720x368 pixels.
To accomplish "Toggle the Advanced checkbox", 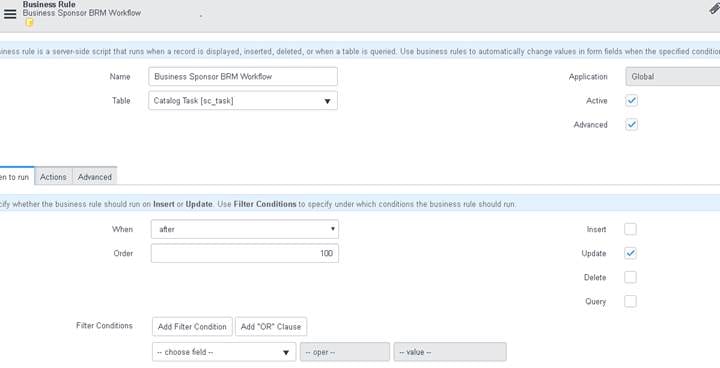I will point(631,125).
